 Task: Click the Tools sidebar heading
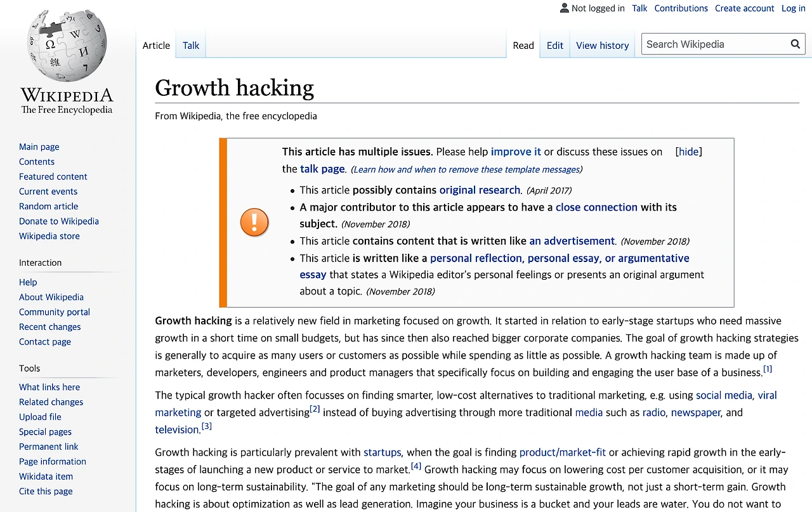(30, 368)
